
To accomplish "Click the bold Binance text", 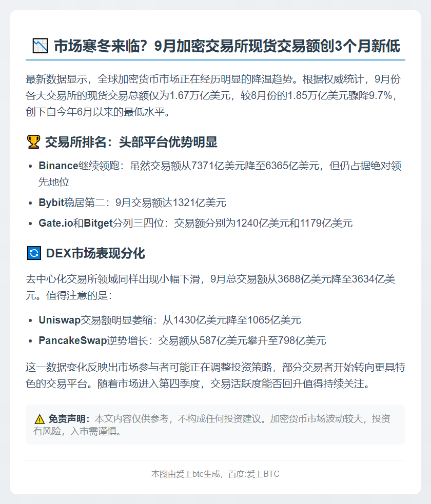I will click(58, 166).
